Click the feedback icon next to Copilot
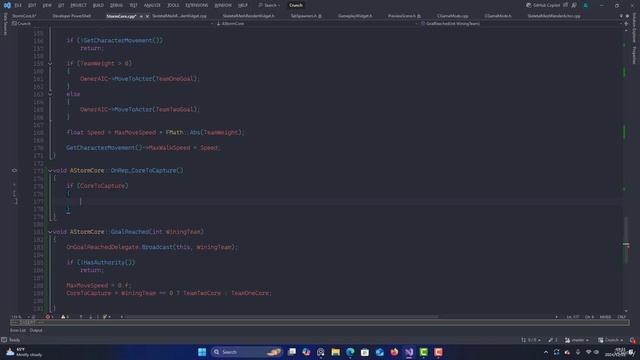640x360 pixels. (574, 5)
